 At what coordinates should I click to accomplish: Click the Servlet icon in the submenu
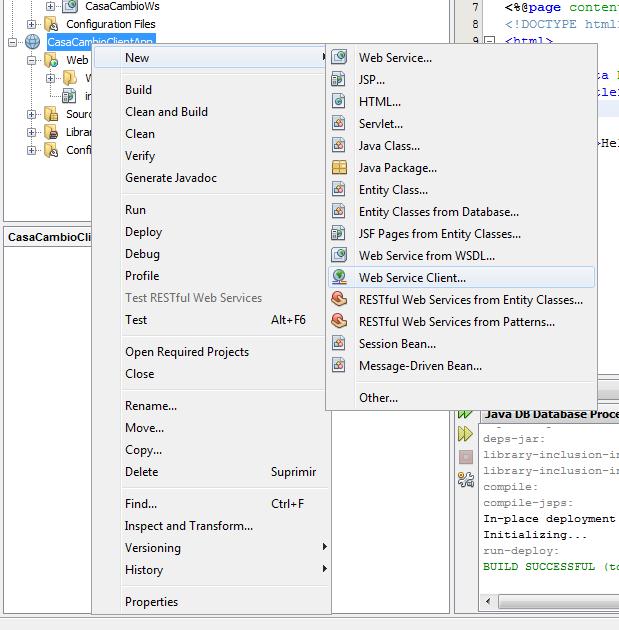point(338,123)
